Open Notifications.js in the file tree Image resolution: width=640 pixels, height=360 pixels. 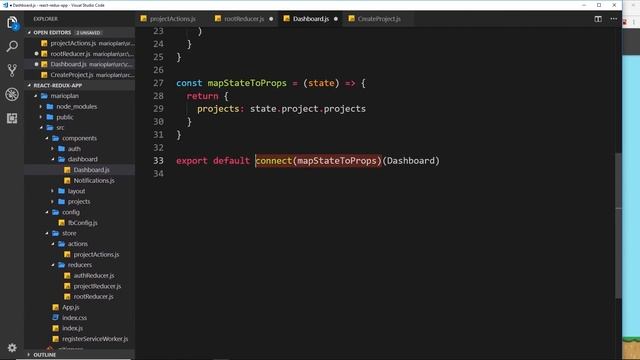pyautogui.click(x=80, y=180)
